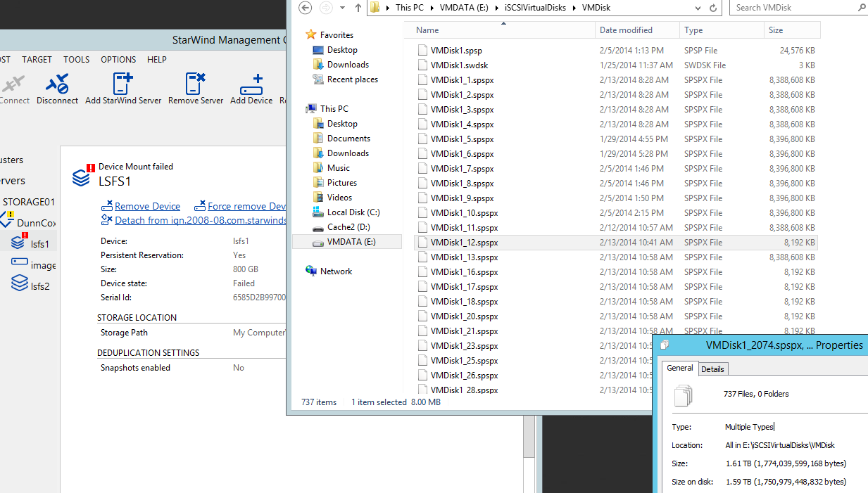Open Desktop under Favorites

point(342,50)
